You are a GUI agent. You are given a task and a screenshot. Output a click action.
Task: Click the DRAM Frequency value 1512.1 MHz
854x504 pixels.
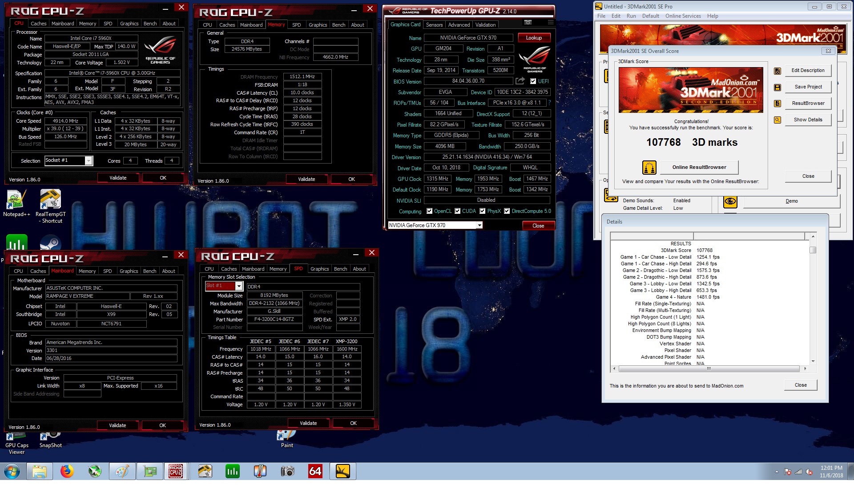coord(302,76)
